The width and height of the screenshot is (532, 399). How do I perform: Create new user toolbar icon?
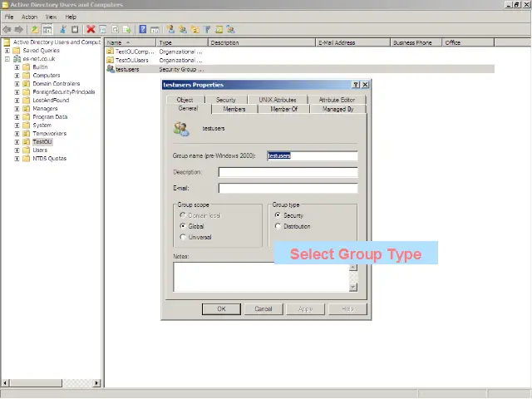(x=170, y=30)
